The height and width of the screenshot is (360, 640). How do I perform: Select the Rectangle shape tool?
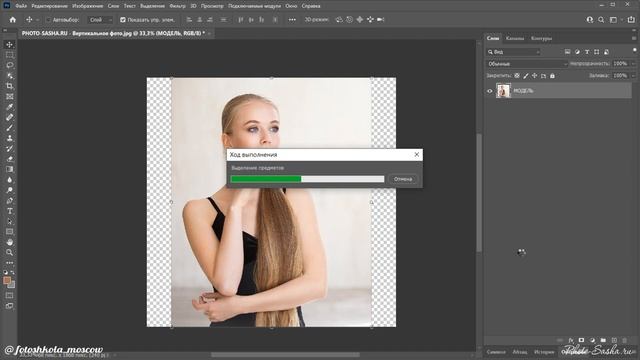tap(9, 232)
